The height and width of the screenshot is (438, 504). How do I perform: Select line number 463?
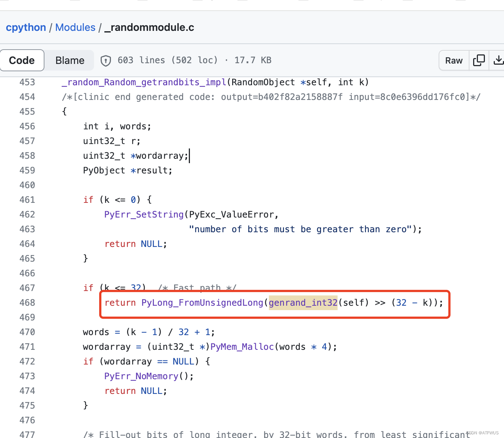[27, 229]
